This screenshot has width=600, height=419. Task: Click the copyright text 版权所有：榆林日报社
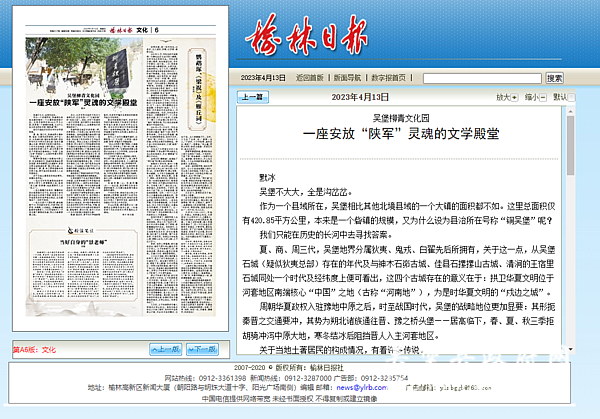click(x=309, y=368)
